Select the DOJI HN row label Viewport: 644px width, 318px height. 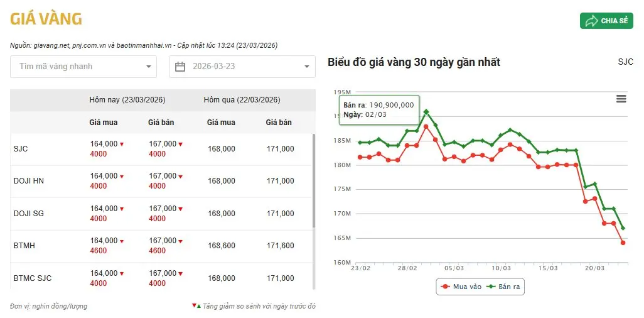(28, 181)
